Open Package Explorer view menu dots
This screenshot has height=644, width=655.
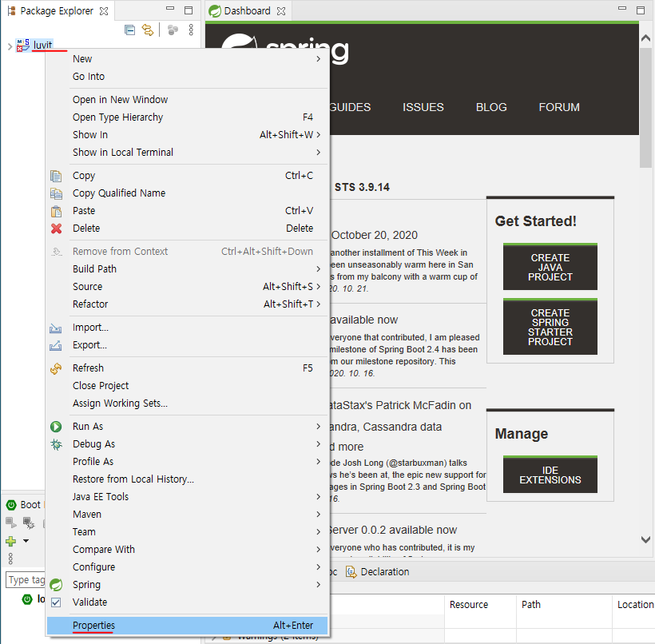point(191,30)
